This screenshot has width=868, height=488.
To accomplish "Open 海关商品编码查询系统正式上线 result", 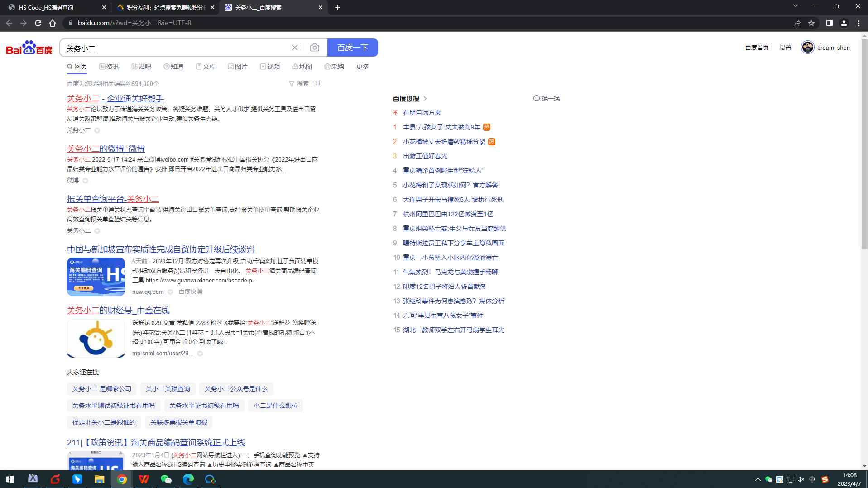I will tap(156, 442).
